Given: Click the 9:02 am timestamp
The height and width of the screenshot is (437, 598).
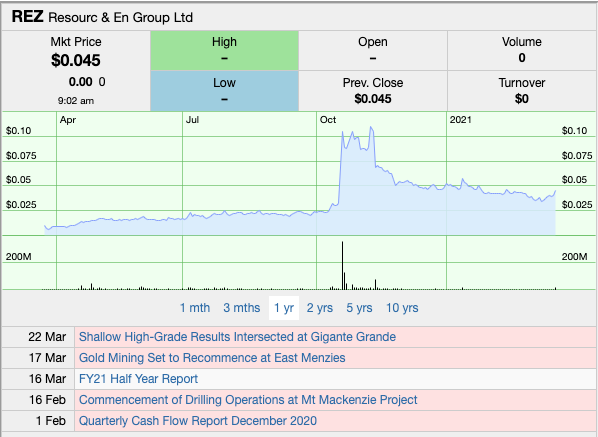Looking at the screenshot, I should pos(76,101).
